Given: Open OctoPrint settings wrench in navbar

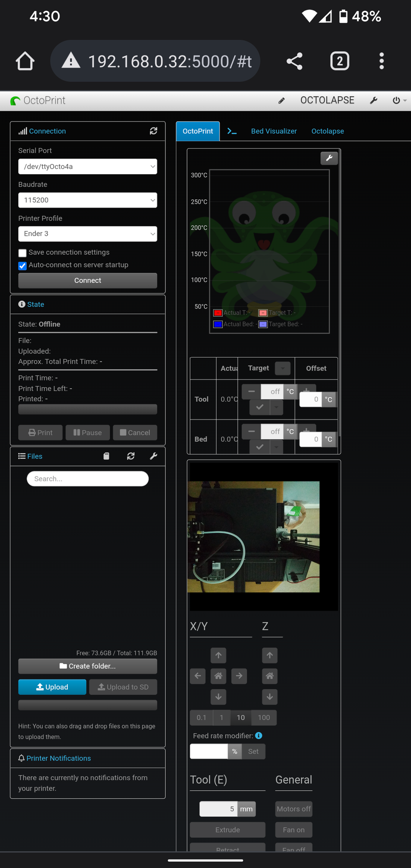Looking at the screenshot, I should click(373, 101).
